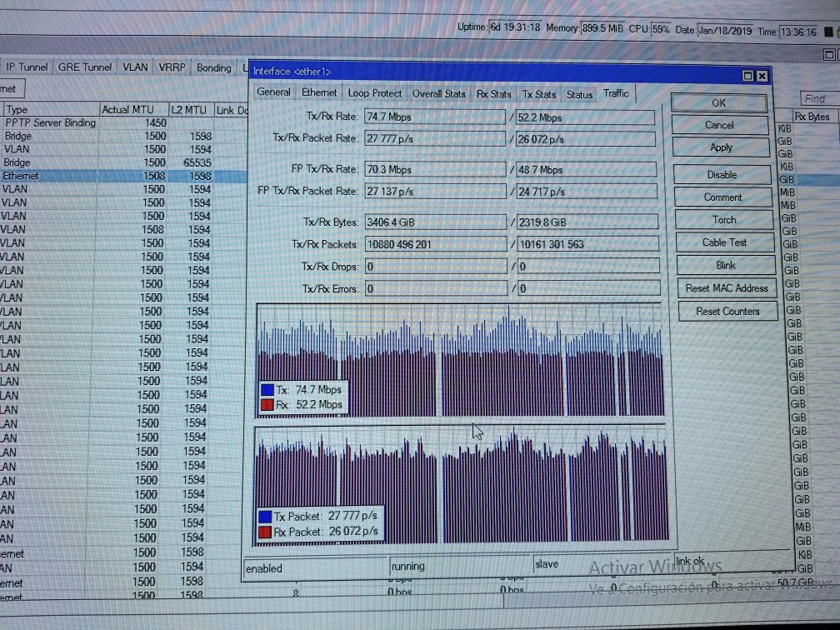Click the Time value 13:36:16
Screen dimensions: 840x630
(x=798, y=32)
